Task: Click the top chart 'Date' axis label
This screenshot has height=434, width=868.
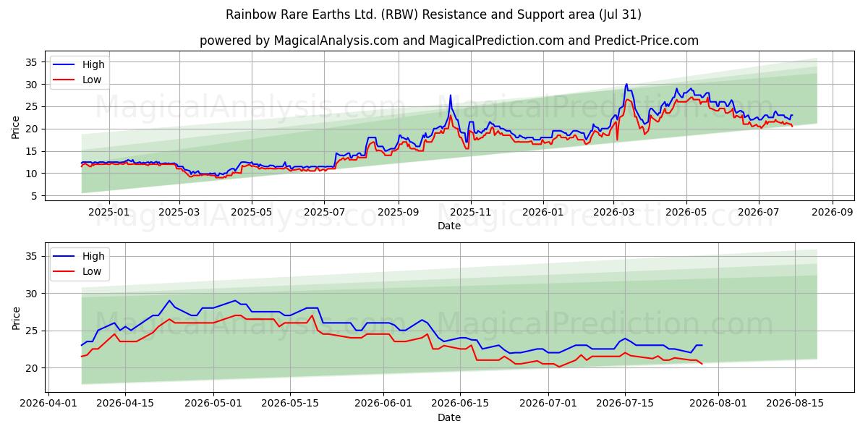Action: point(449,226)
